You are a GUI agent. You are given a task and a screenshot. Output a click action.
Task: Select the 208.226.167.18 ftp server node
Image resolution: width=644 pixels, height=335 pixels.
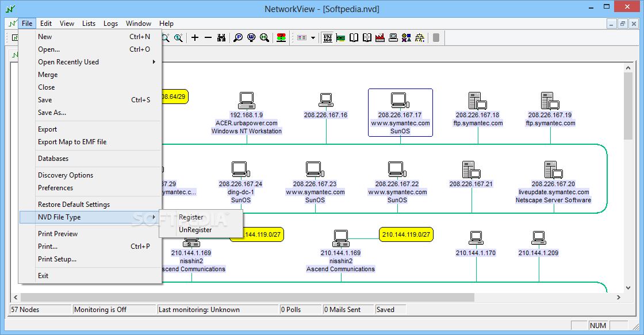tap(478, 109)
